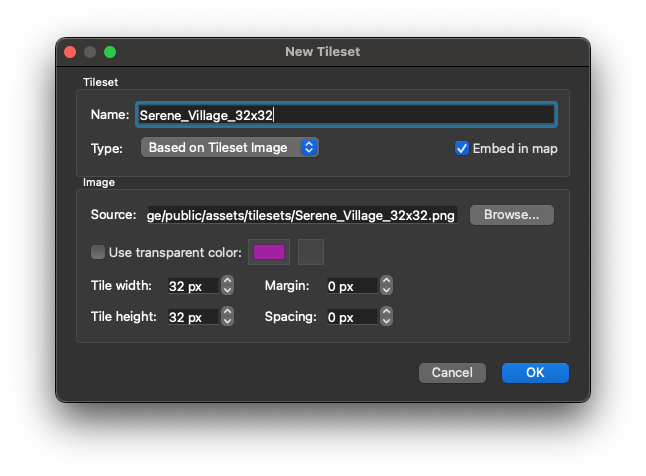This screenshot has width=646, height=476.
Task: Click the green zoom window button
Action: point(110,52)
